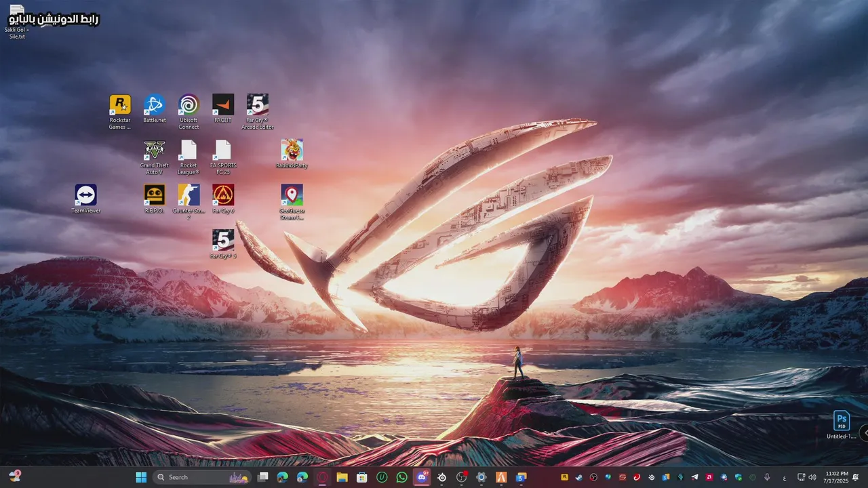The image size is (868, 488).
Task: Click the Telegram icon in system tray
Action: click(x=694, y=477)
